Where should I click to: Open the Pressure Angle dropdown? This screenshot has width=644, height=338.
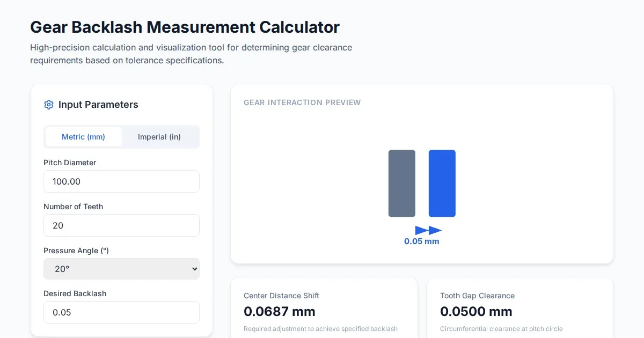click(x=121, y=269)
